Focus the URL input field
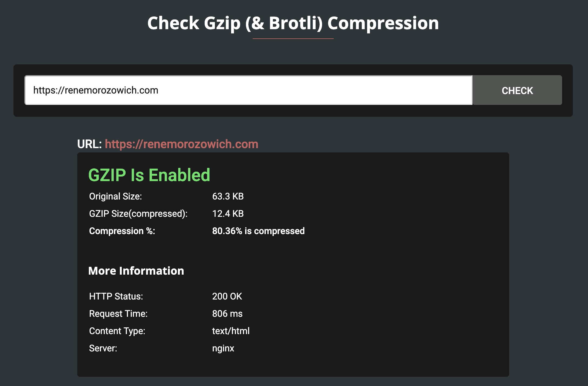588x386 pixels. click(248, 90)
